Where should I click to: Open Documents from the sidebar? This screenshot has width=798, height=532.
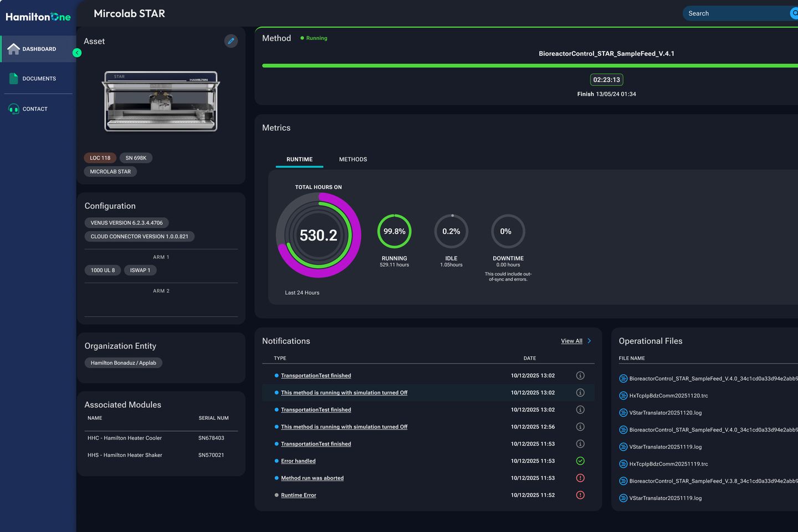(x=38, y=79)
